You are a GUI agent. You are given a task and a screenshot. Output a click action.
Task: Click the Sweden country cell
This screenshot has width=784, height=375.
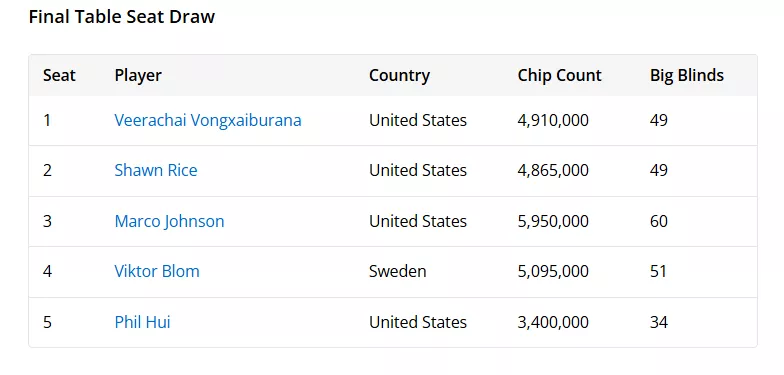398,272
